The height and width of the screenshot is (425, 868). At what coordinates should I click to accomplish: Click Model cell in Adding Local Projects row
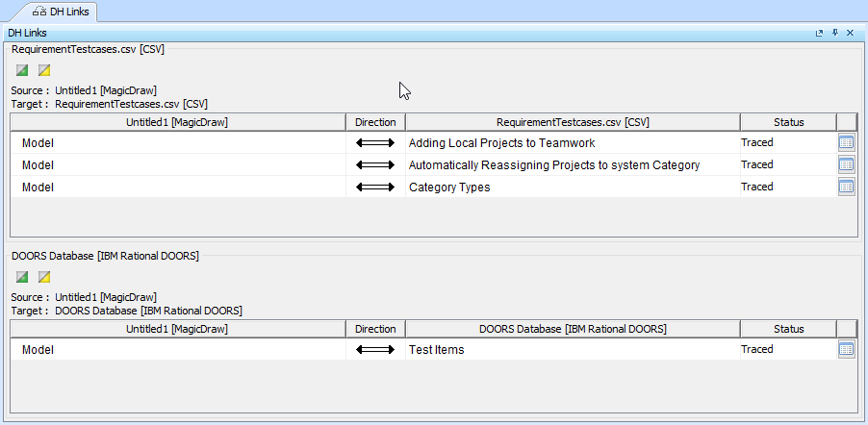178,142
